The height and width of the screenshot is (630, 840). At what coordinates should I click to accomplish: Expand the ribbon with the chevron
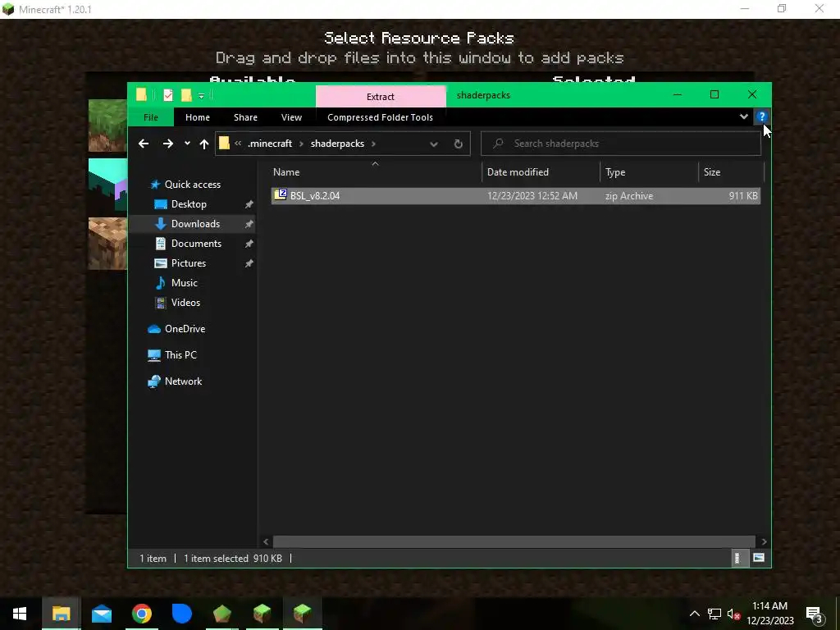743,116
